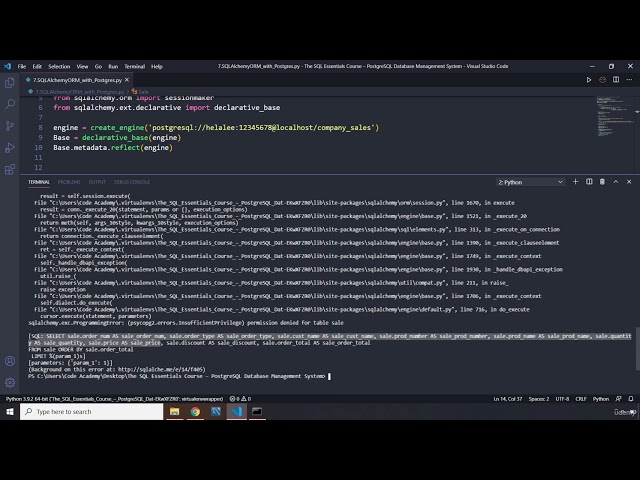Click the terminal vertical scrollbar
Image resolution: width=640 pixels, height=480 pixels.
[x=638, y=349]
